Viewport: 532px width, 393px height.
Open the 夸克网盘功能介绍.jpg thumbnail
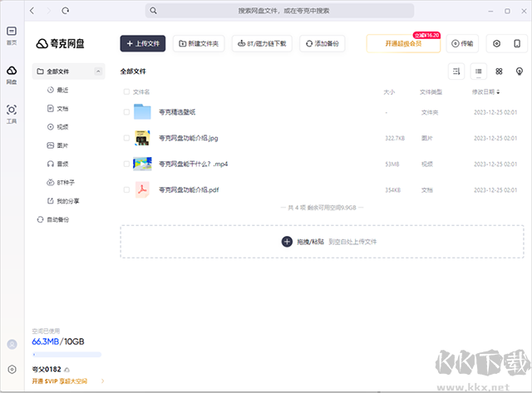point(142,138)
